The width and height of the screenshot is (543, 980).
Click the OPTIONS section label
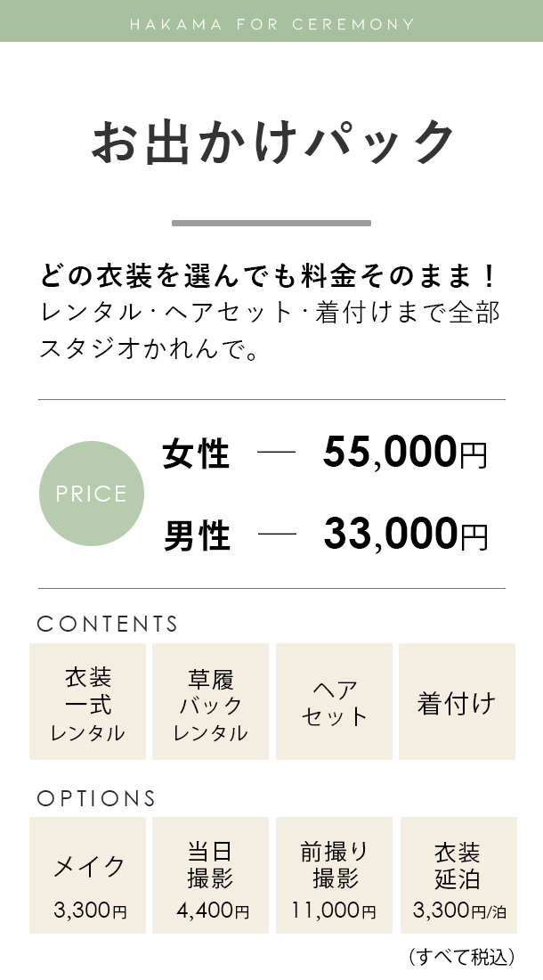coord(96,798)
